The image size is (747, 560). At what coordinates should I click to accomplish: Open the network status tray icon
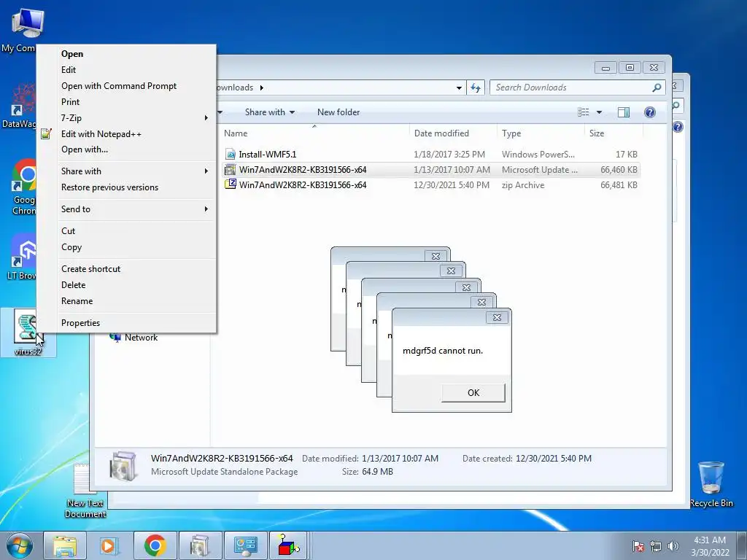click(656, 546)
